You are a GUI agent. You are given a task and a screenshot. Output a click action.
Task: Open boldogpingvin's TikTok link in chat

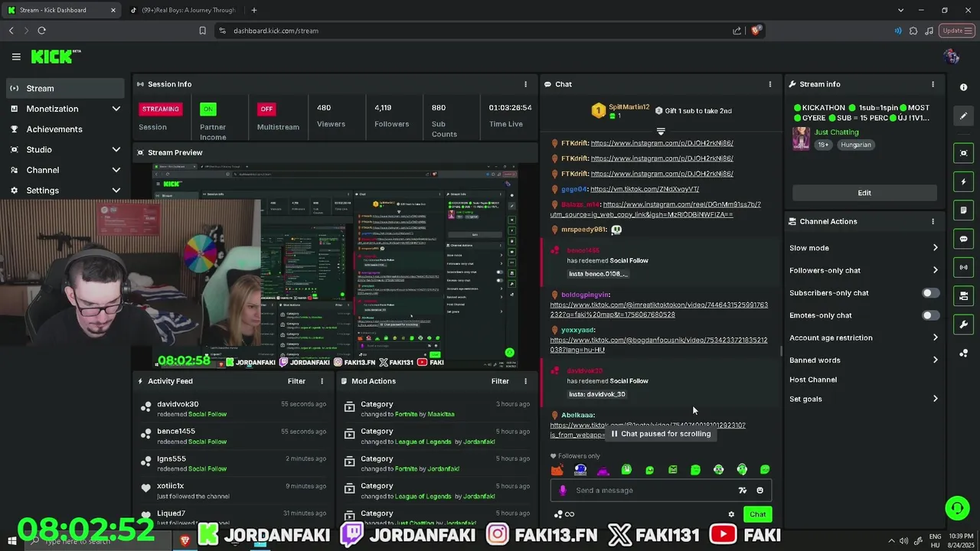coord(658,310)
